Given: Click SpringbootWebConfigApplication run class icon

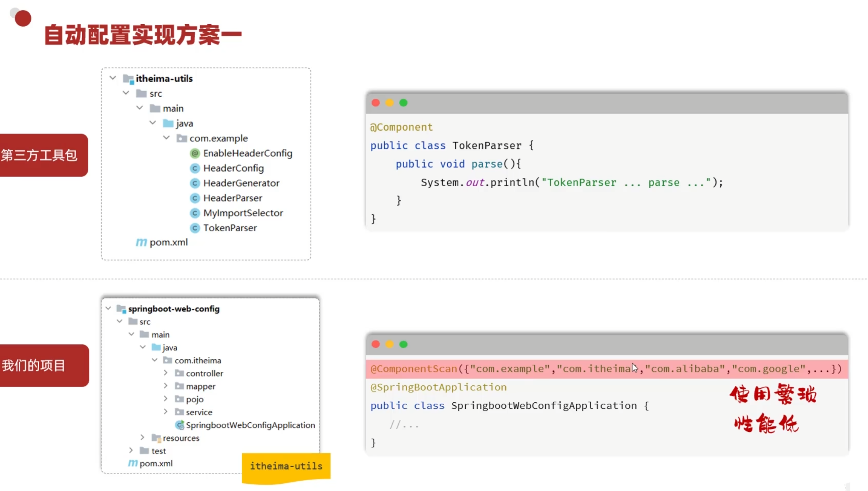Looking at the screenshot, I should tap(179, 425).
